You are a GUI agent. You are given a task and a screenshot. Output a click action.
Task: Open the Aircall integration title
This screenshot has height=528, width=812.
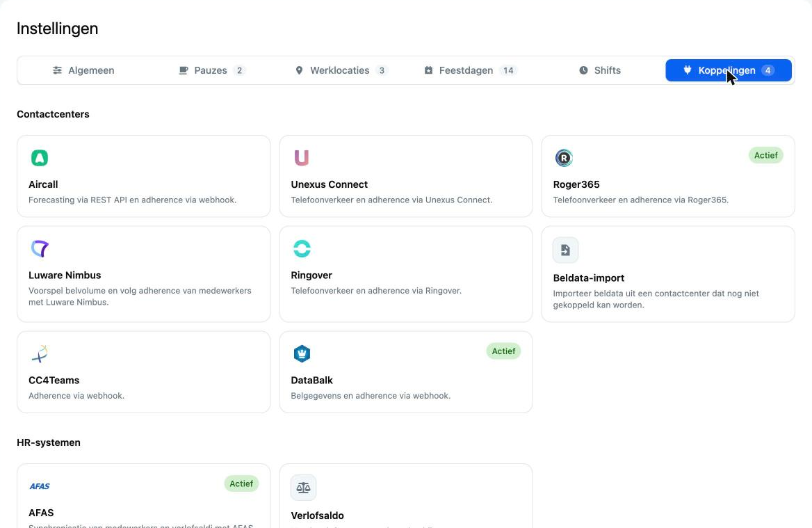pyautogui.click(x=43, y=184)
